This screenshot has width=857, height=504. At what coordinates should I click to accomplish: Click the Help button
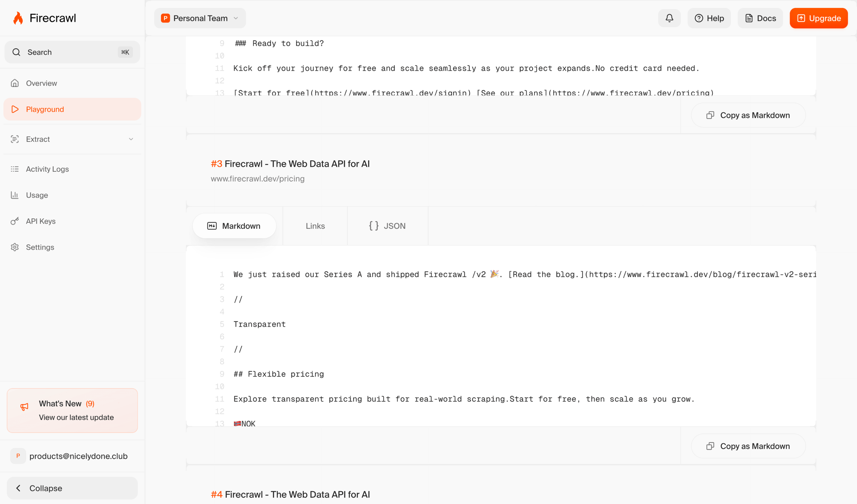709,18
